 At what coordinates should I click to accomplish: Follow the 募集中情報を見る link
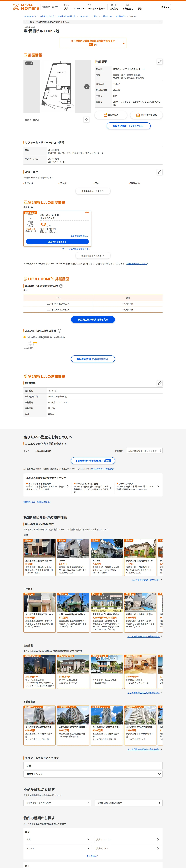click(x=79, y=236)
